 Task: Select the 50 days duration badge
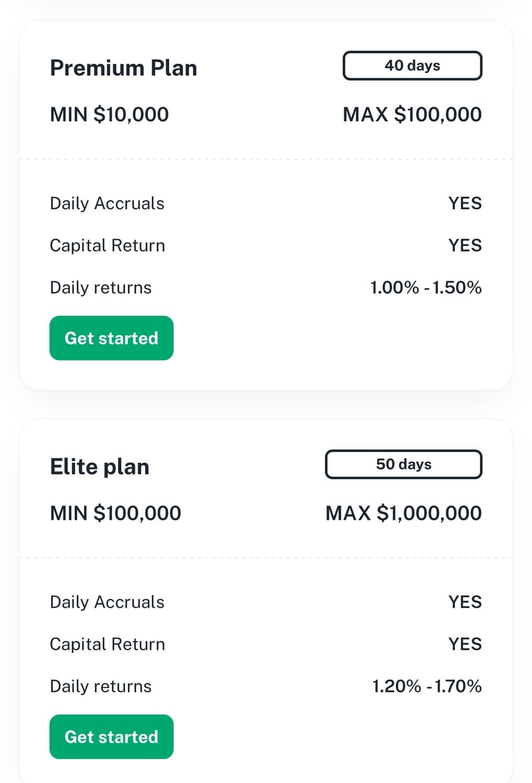(403, 464)
